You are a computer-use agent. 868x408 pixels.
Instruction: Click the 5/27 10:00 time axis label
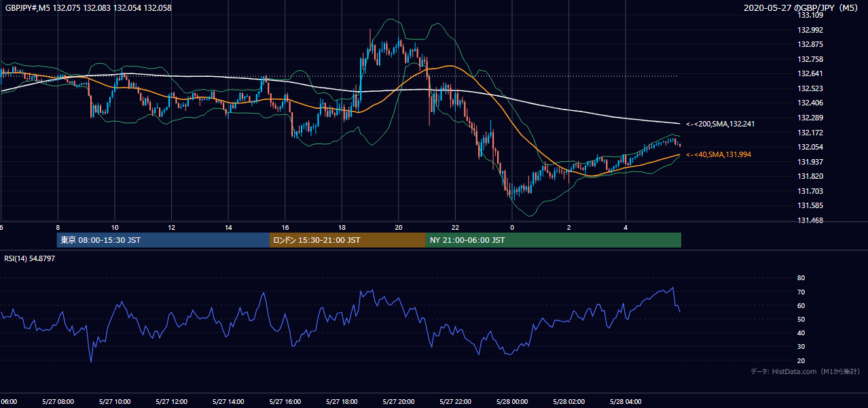pos(115,402)
